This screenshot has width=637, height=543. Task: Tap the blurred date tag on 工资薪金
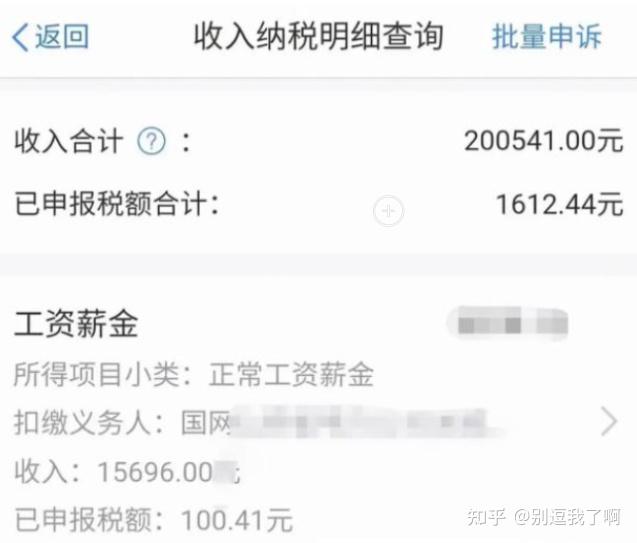pyautogui.click(x=507, y=324)
